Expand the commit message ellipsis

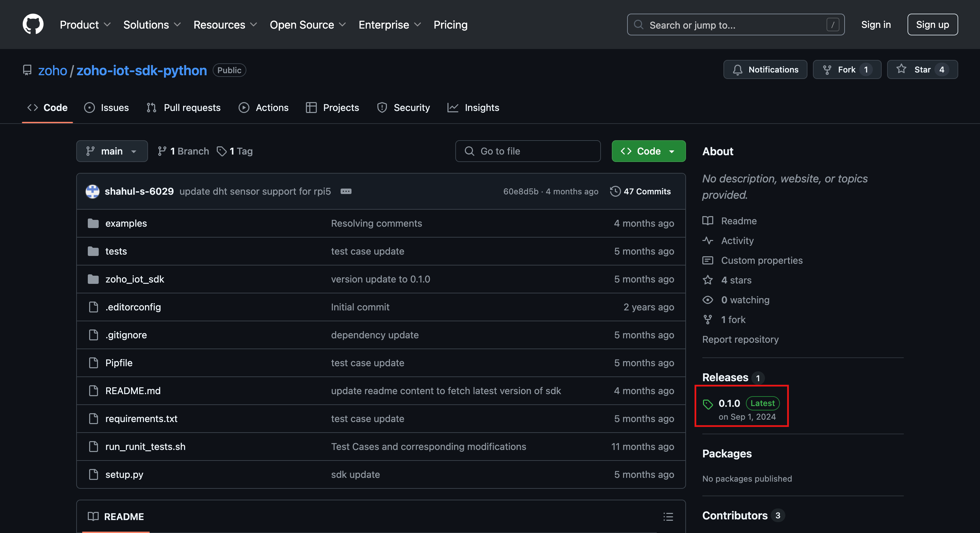pyautogui.click(x=345, y=191)
